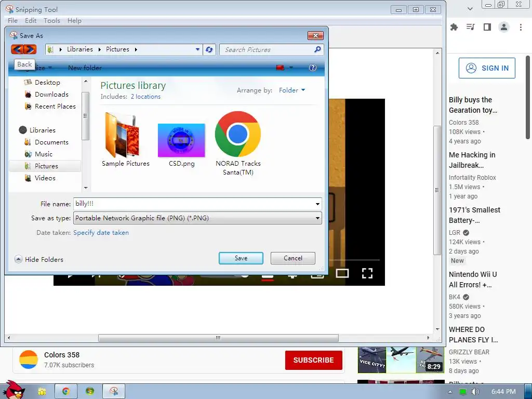Image resolution: width=532 pixels, height=399 pixels.
Task: Click the volume speaker tray icon
Action: [x=475, y=392]
